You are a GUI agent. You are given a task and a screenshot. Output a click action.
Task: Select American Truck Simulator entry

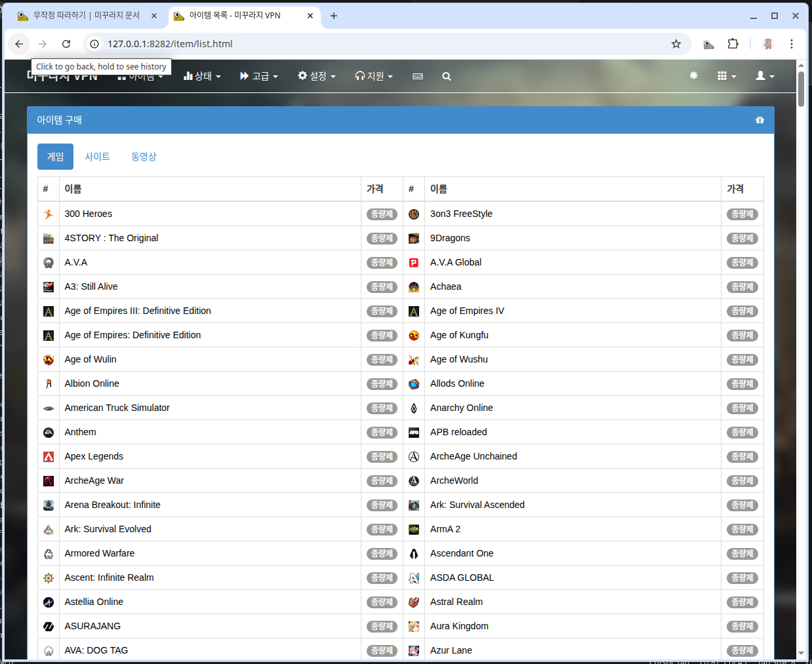tap(117, 408)
